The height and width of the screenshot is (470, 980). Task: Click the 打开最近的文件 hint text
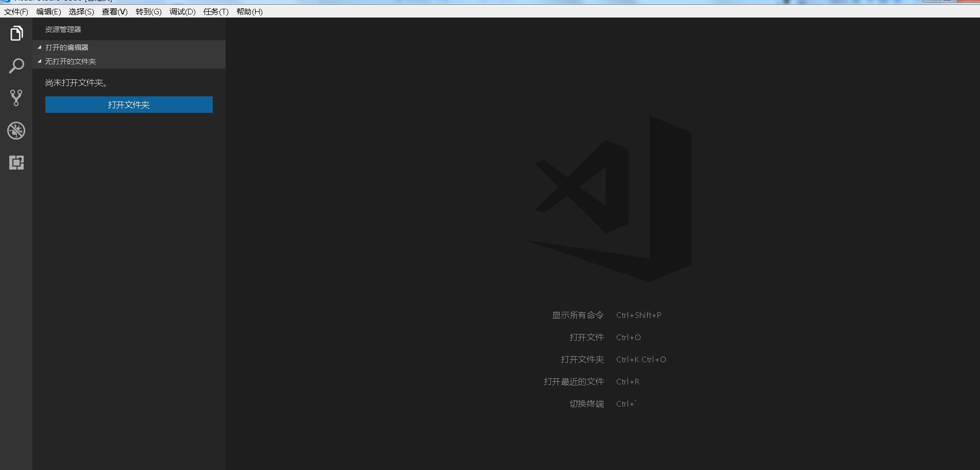point(573,381)
